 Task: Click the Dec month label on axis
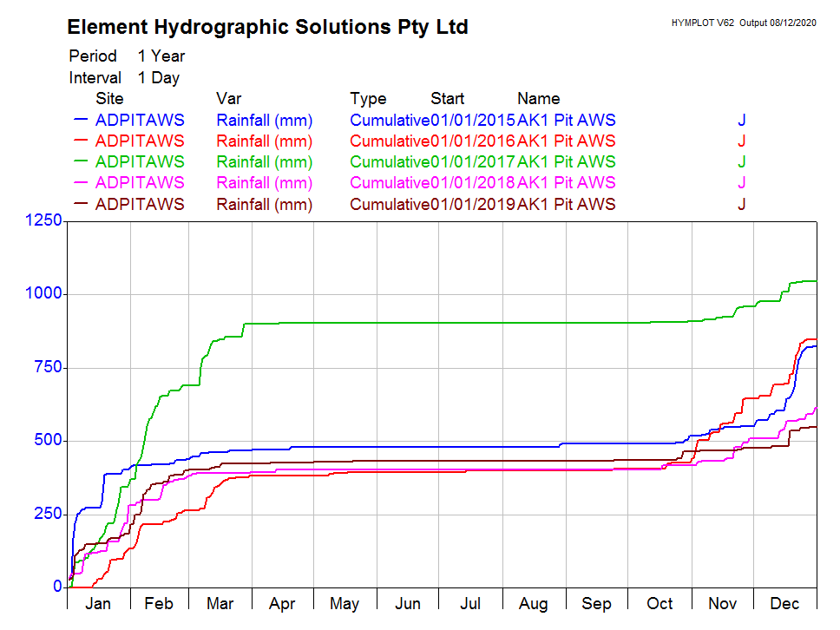click(785, 604)
